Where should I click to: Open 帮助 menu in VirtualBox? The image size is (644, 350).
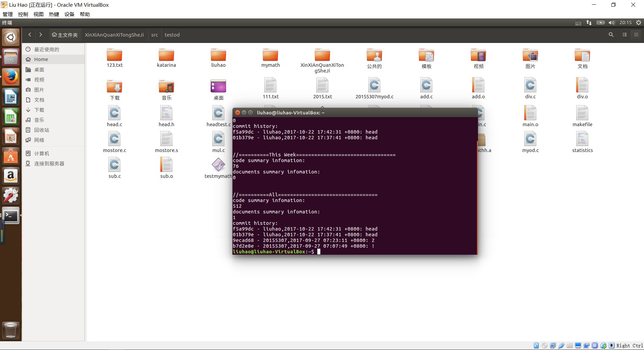point(85,14)
